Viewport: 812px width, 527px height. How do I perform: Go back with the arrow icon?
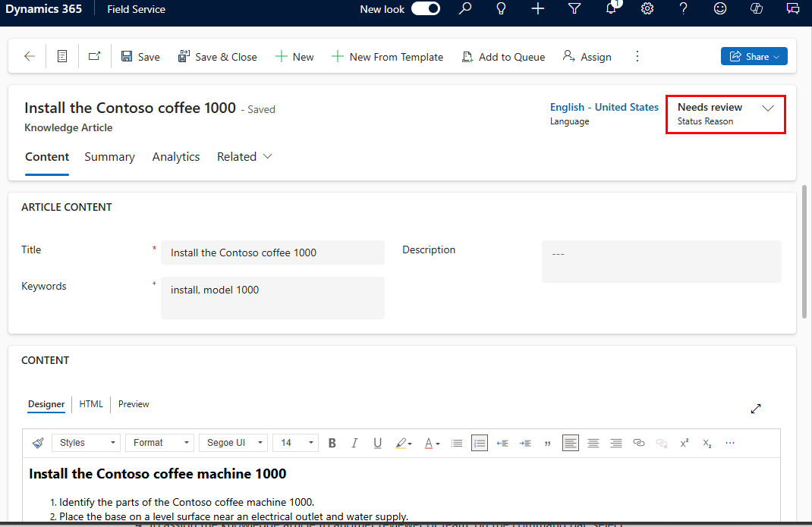point(30,56)
